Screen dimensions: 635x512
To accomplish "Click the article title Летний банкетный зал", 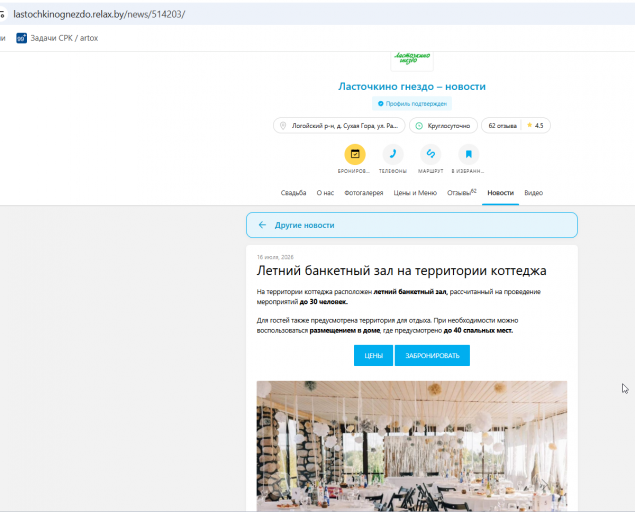I will pos(401,270).
